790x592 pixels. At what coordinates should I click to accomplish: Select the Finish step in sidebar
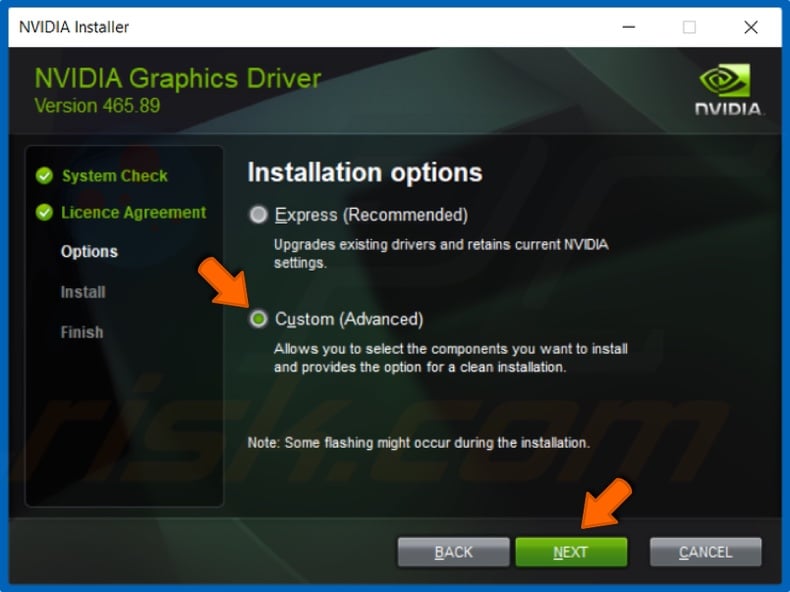pyautogui.click(x=82, y=332)
